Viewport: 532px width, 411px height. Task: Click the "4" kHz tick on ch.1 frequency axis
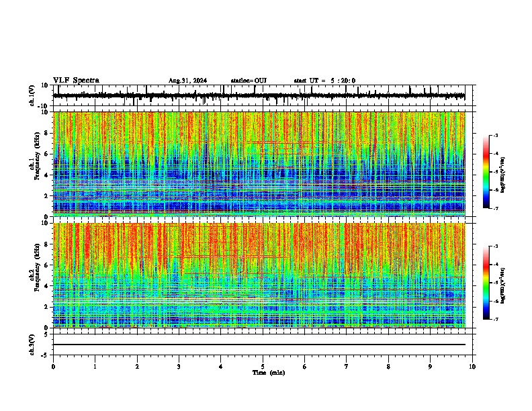47,175
